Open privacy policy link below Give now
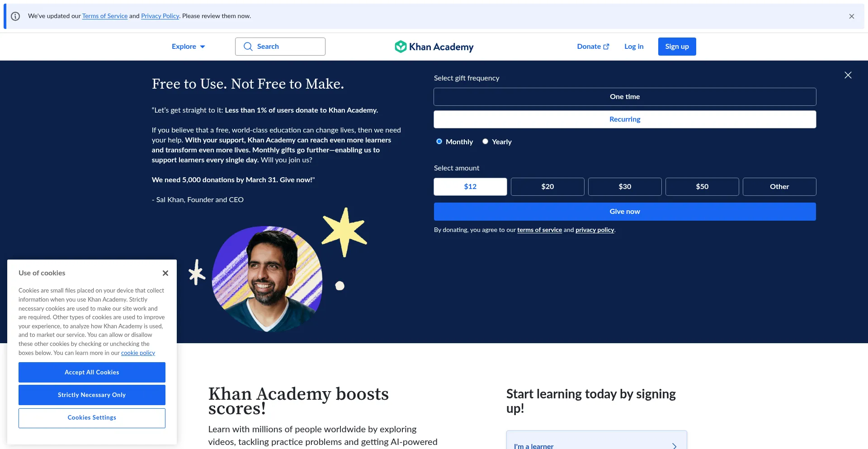The height and width of the screenshot is (449, 868). (x=594, y=230)
